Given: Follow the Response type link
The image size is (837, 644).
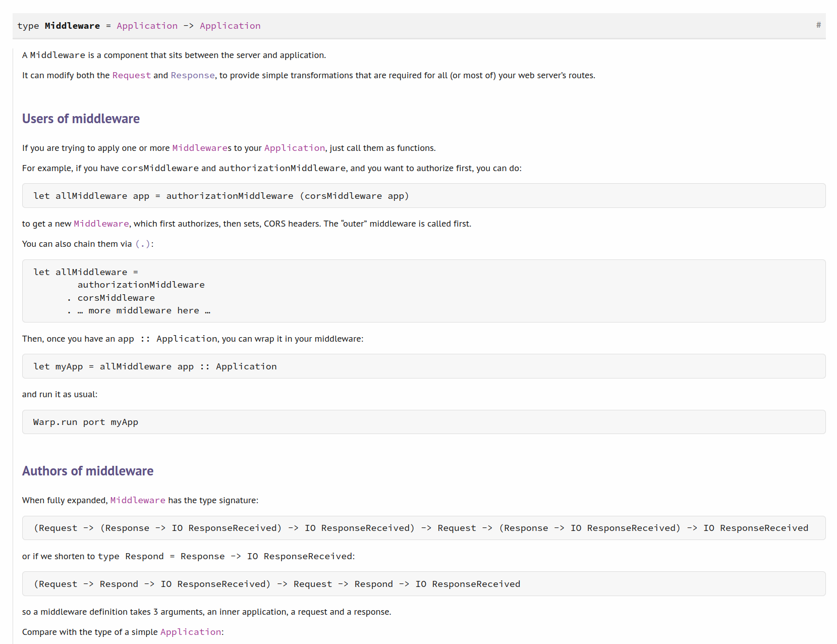Looking at the screenshot, I should pyautogui.click(x=193, y=75).
